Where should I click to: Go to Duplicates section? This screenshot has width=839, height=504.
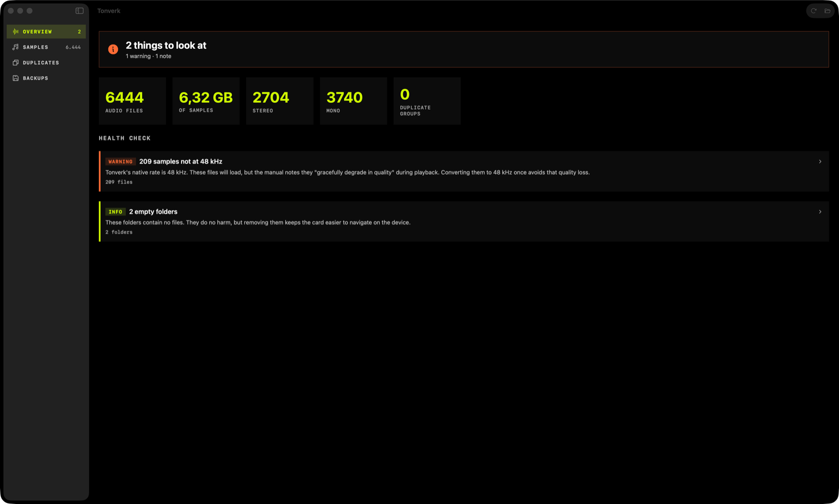[x=46, y=62]
